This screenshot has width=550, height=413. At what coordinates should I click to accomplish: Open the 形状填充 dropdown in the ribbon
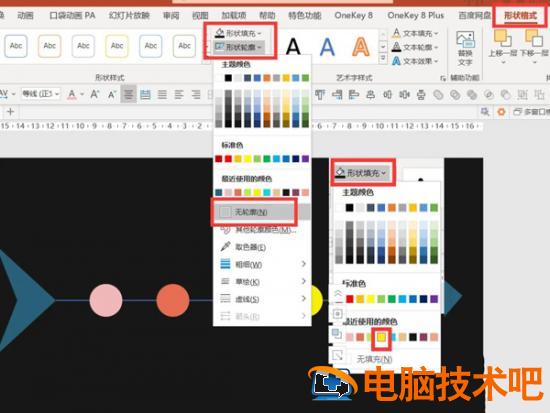click(x=238, y=34)
